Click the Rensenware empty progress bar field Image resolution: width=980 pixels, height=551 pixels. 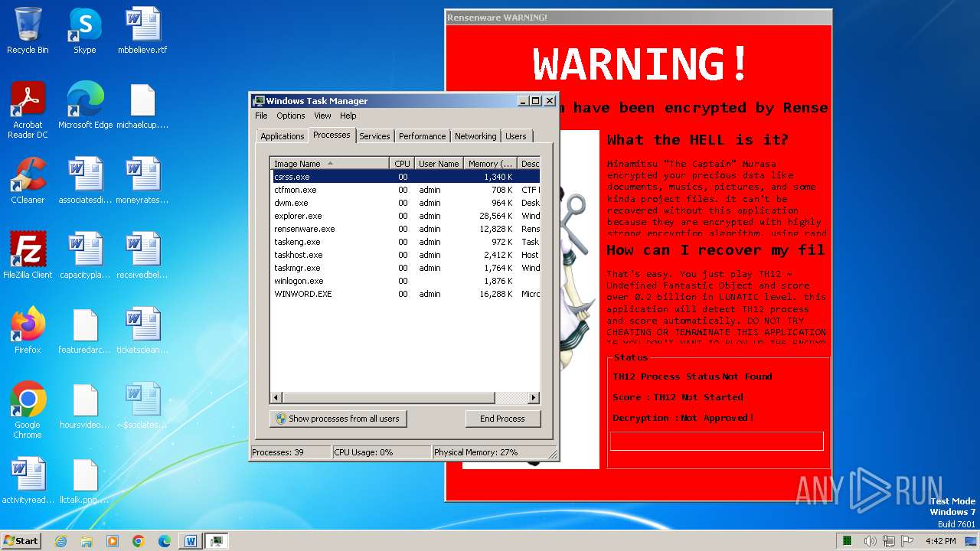tap(717, 441)
